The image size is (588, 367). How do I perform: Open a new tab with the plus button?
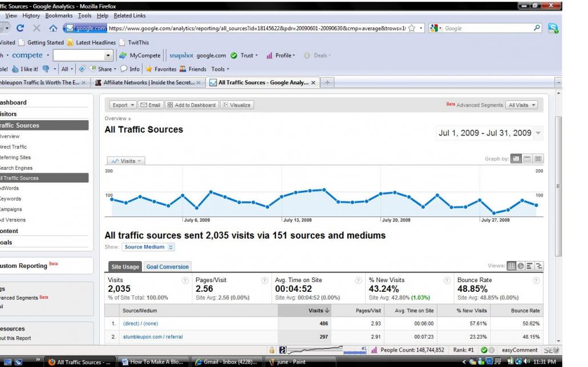327,83
